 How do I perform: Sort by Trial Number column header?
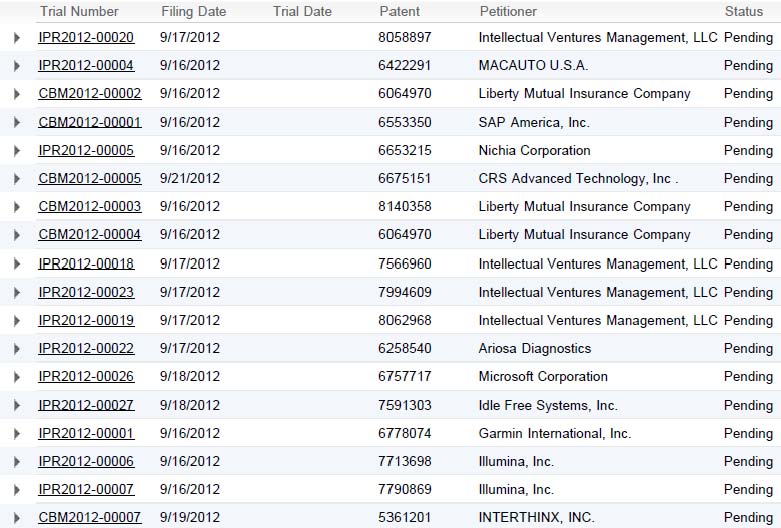pyautogui.click(x=79, y=11)
